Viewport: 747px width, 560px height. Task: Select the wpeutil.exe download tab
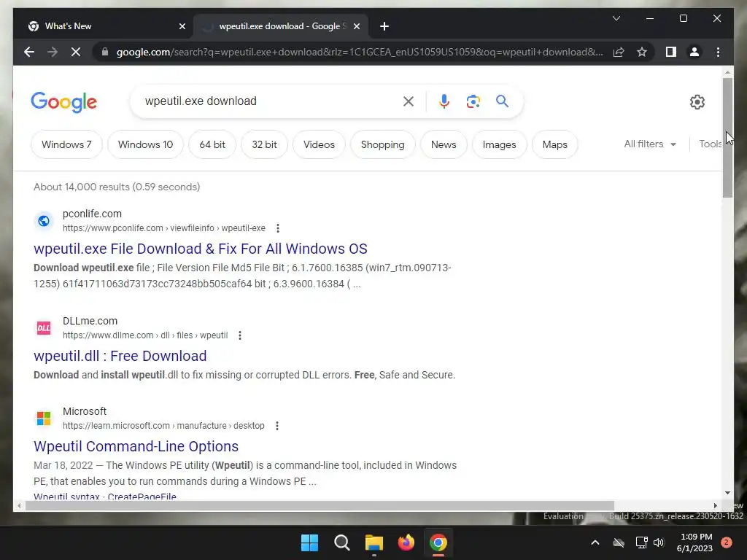pyautogui.click(x=281, y=26)
